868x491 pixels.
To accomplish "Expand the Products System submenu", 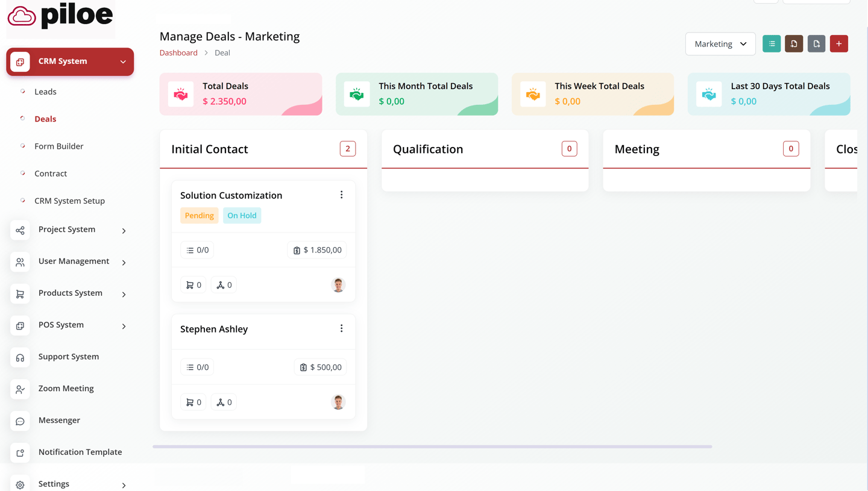I will pos(124,294).
